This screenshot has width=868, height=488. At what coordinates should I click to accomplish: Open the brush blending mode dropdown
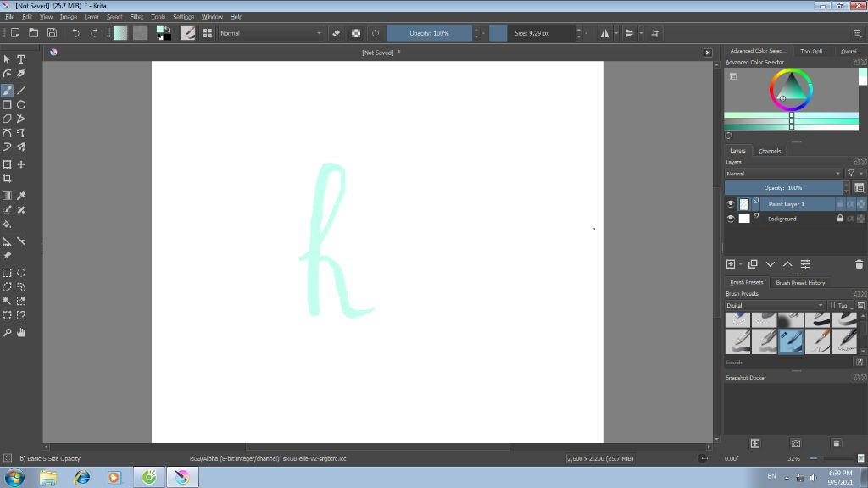tap(270, 33)
